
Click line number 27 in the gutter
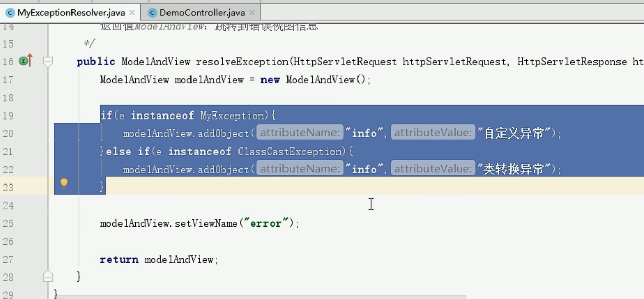click(x=8, y=259)
